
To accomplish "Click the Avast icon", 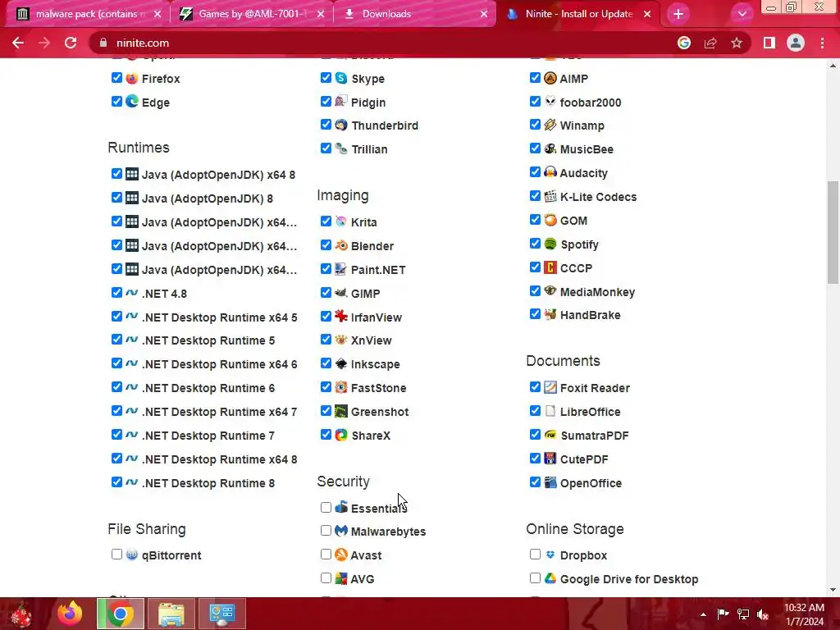I will pyautogui.click(x=341, y=555).
